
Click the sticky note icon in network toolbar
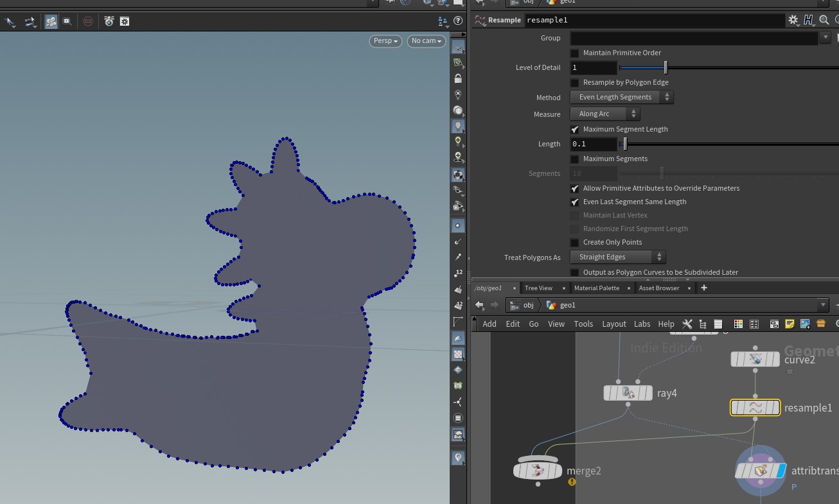coord(790,324)
